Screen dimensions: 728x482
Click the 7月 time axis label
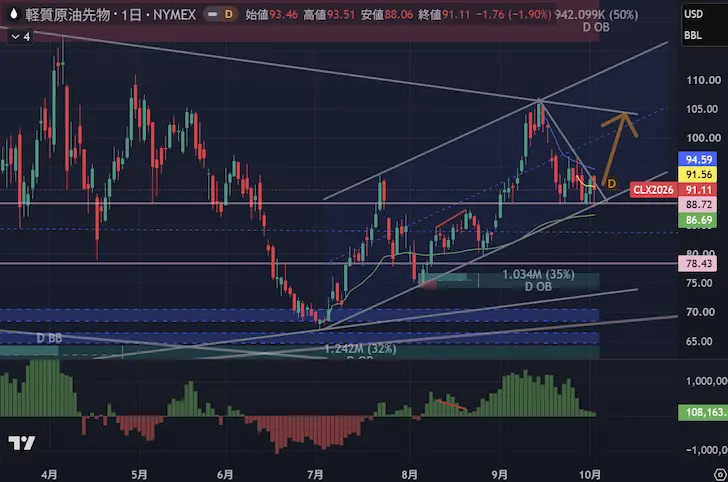click(315, 475)
